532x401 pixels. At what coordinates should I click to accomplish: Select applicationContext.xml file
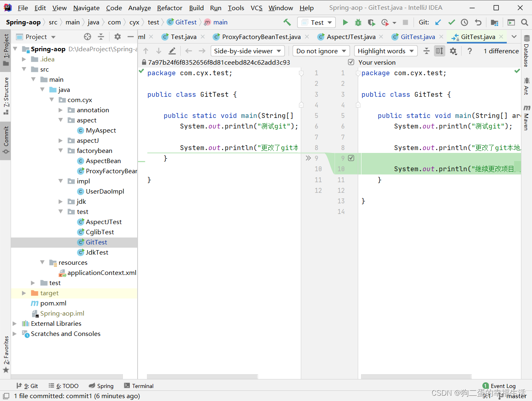[x=102, y=273]
